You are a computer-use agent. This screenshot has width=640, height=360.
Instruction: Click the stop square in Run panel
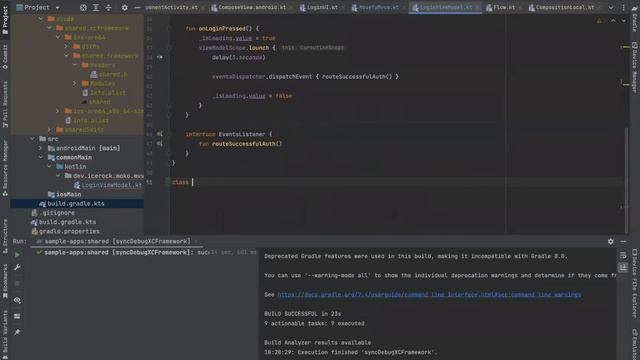click(17, 284)
